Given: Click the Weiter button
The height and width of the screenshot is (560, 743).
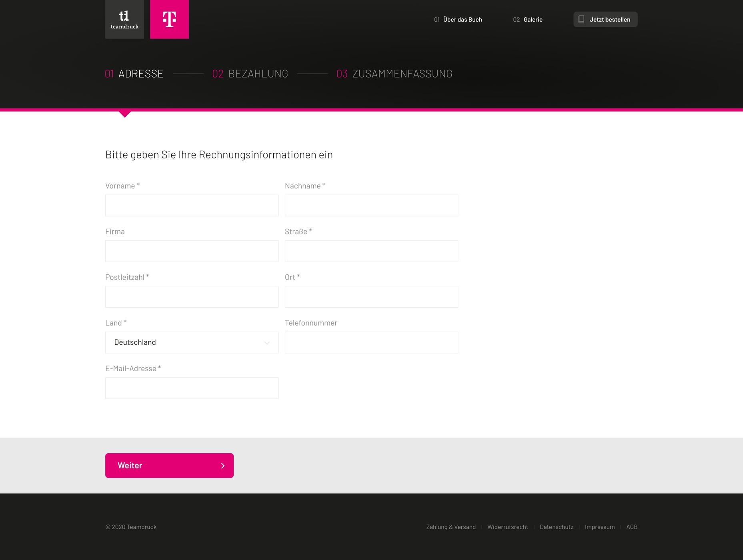Looking at the screenshot, I should (x=169, y=466).
